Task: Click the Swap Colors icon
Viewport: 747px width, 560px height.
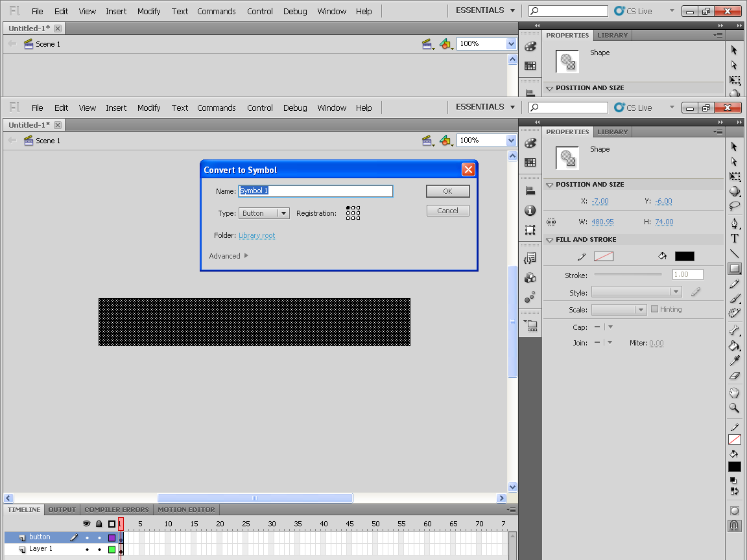Action: [x=734, y=491]
